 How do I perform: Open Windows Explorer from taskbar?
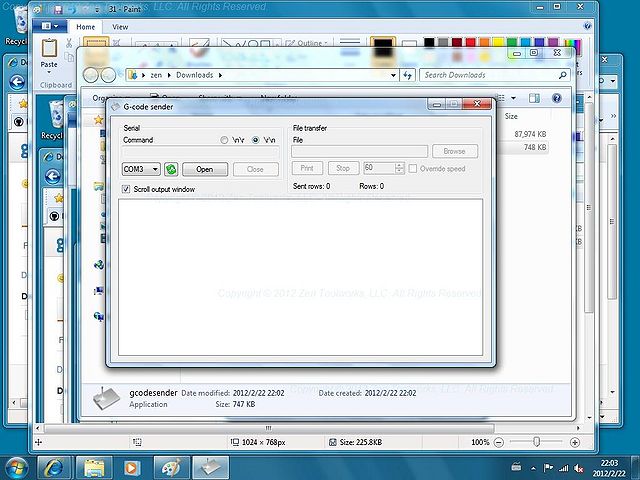pos(94,468)
